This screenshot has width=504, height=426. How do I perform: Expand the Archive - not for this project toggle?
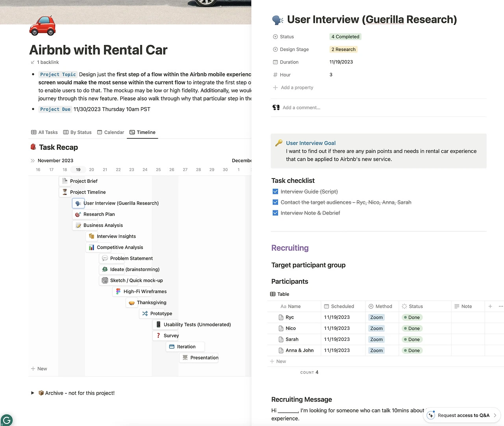click(x=33, y=393)
